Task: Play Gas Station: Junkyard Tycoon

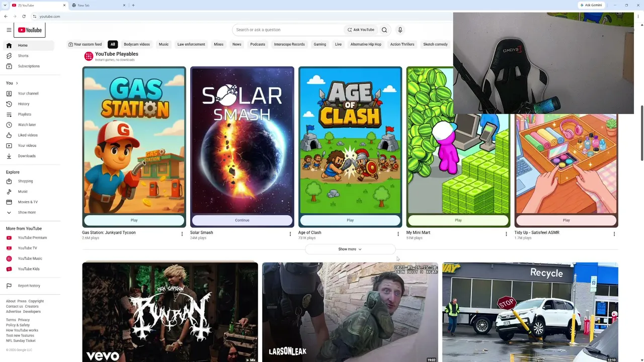Action: coord(134,220)
